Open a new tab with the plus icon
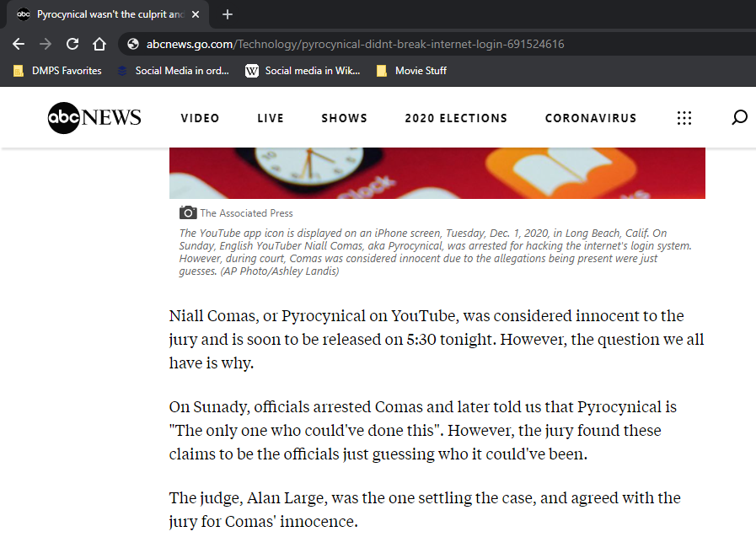This screenshot has height=537, width=756. click(228, 14)
